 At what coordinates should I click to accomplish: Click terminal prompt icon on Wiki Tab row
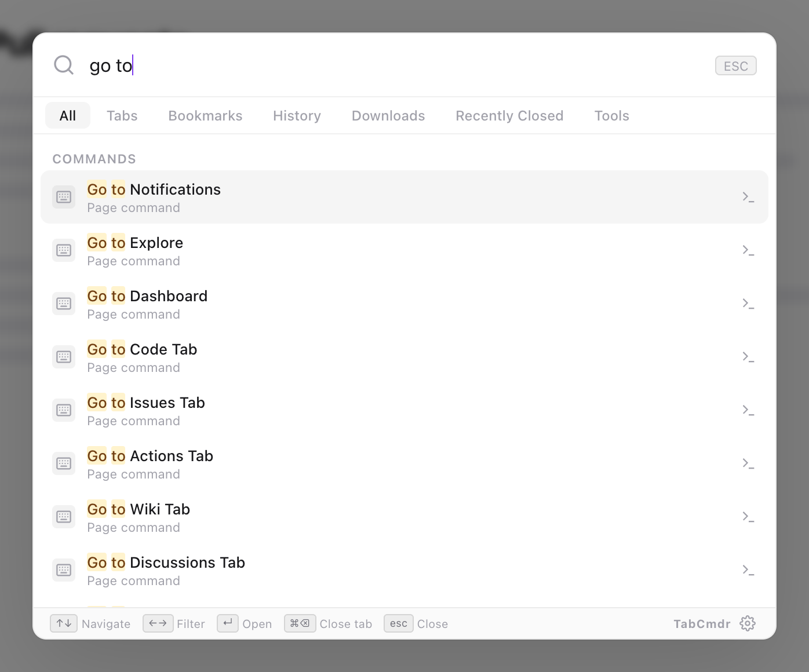[x=748, y=517]
